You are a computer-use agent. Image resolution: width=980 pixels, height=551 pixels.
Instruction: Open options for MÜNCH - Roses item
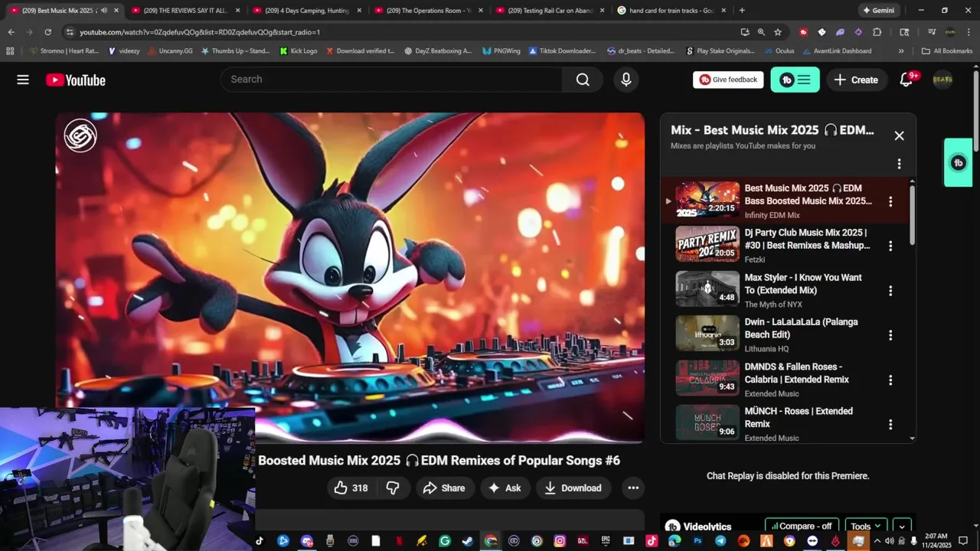[890, 424]
